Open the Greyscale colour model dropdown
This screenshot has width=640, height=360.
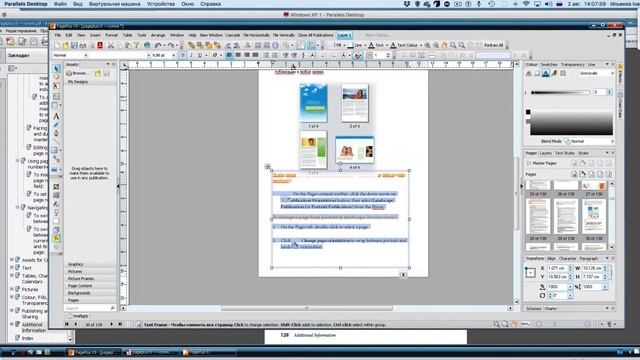612,73
